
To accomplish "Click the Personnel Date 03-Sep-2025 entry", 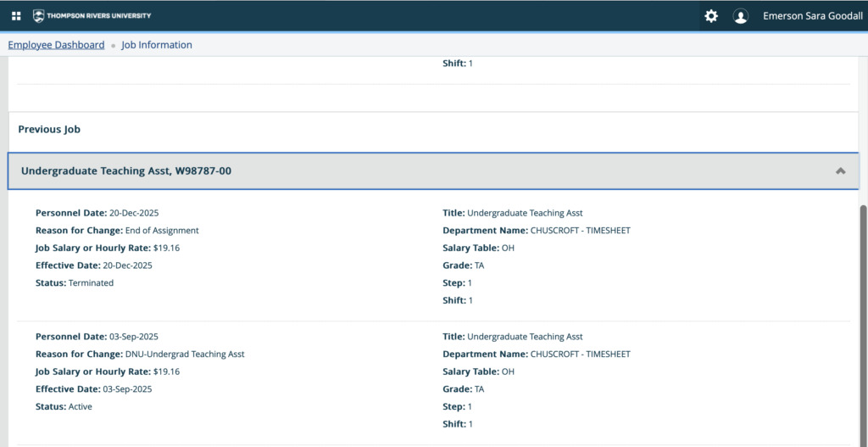I will tap(97, 337).
